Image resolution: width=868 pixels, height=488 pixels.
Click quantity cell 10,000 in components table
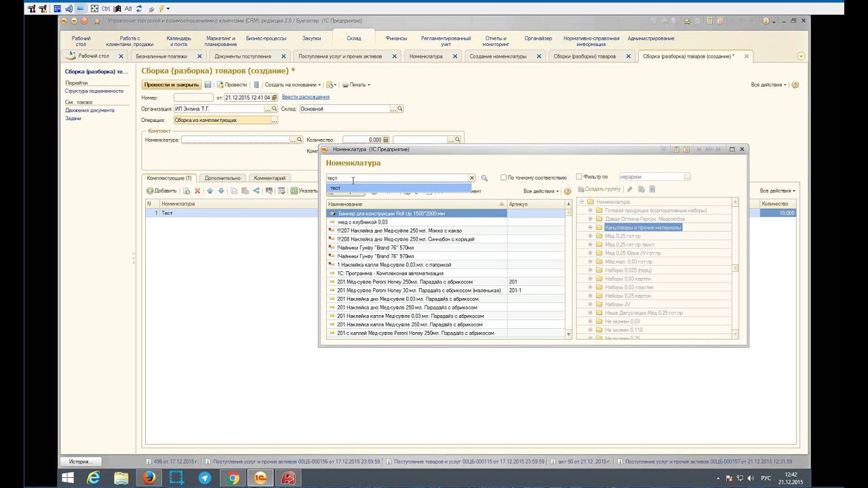[777, 213]
